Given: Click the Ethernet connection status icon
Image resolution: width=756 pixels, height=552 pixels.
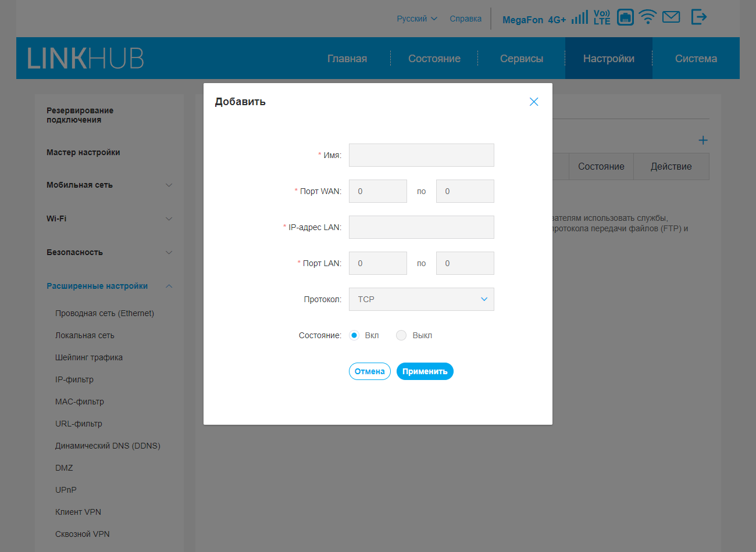Looking at the screenshot, I should coord(625,17).
